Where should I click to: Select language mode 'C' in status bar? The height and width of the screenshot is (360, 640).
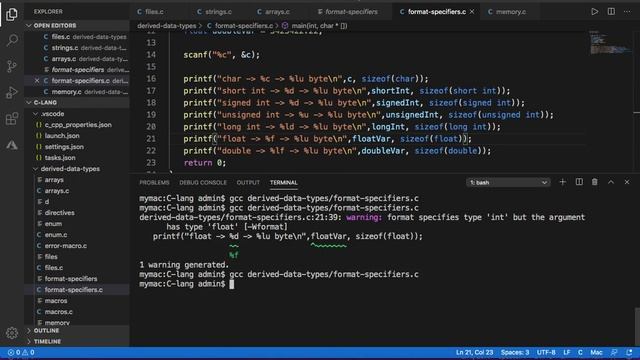[580, 352]
